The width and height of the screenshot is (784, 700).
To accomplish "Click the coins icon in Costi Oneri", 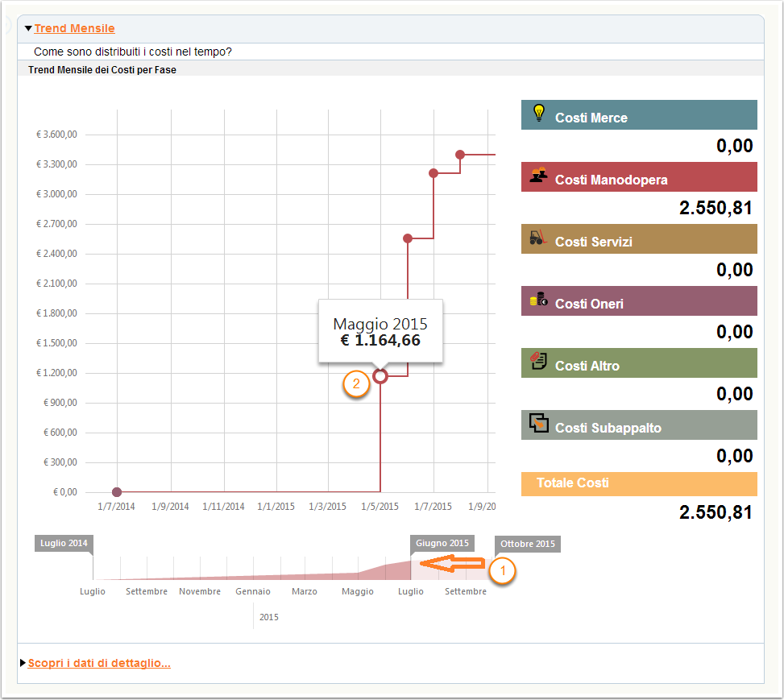I will (x=538, y=301).
